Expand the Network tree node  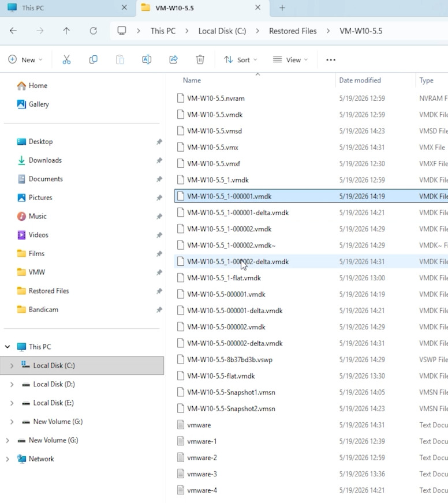point(8,459)
